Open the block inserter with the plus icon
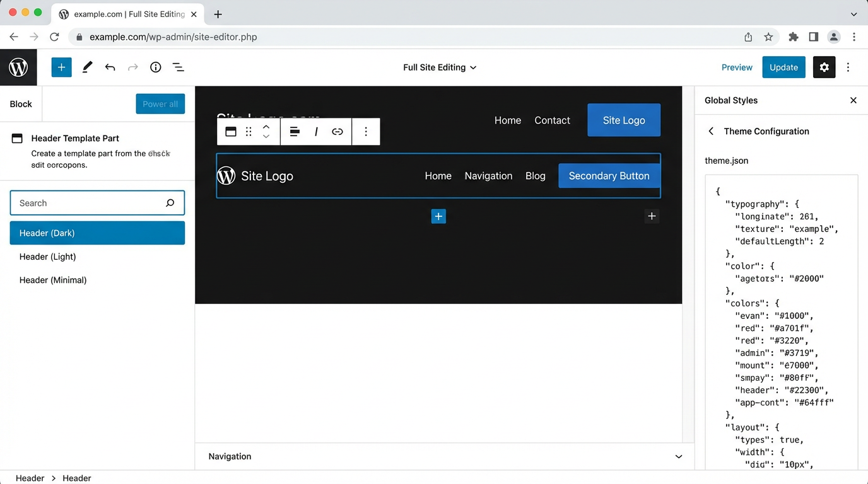 61,67
